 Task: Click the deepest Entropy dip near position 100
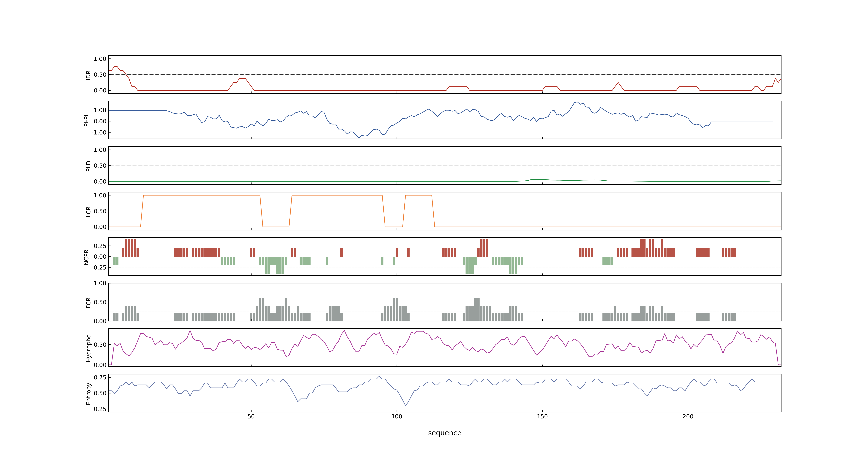click(405, 405)
